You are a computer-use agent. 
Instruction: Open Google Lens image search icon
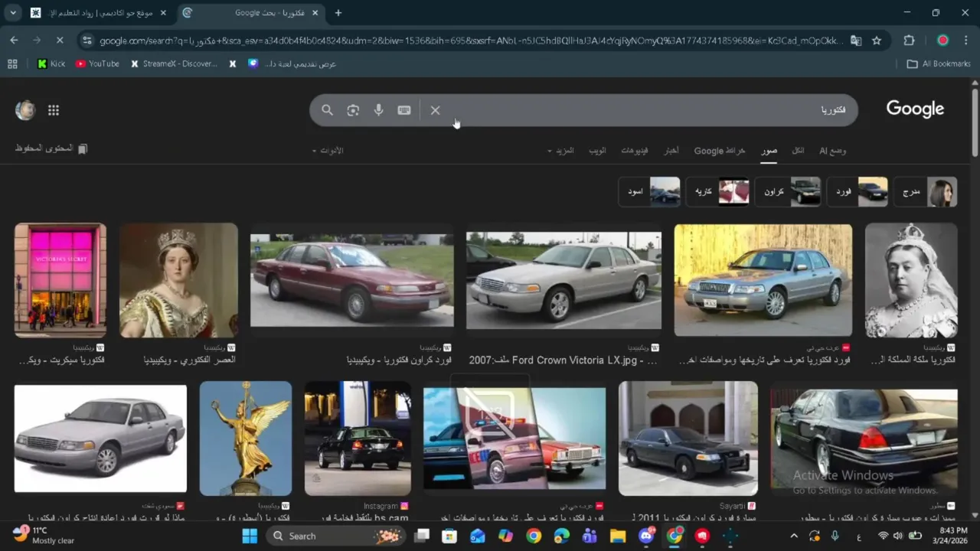click(353, 110)
